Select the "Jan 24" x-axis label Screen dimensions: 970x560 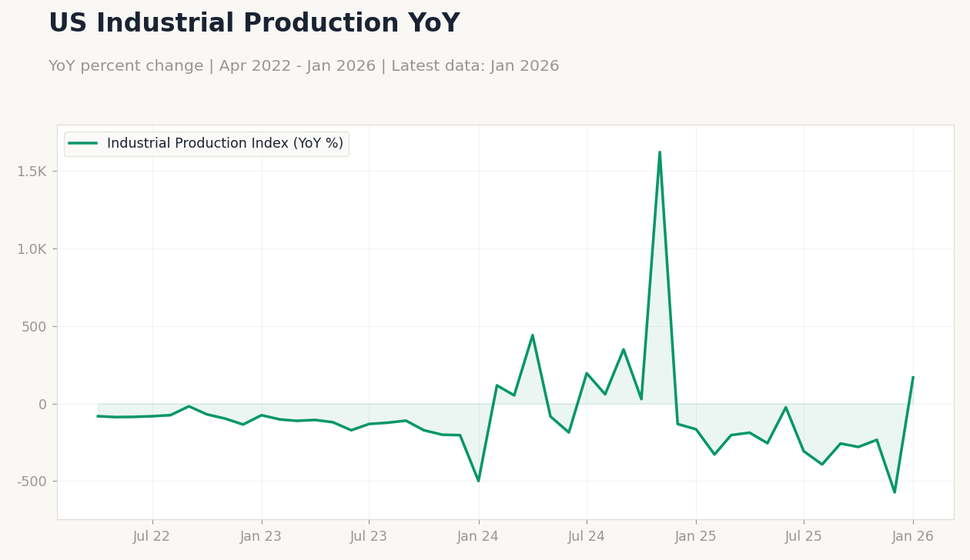point(479,537)
